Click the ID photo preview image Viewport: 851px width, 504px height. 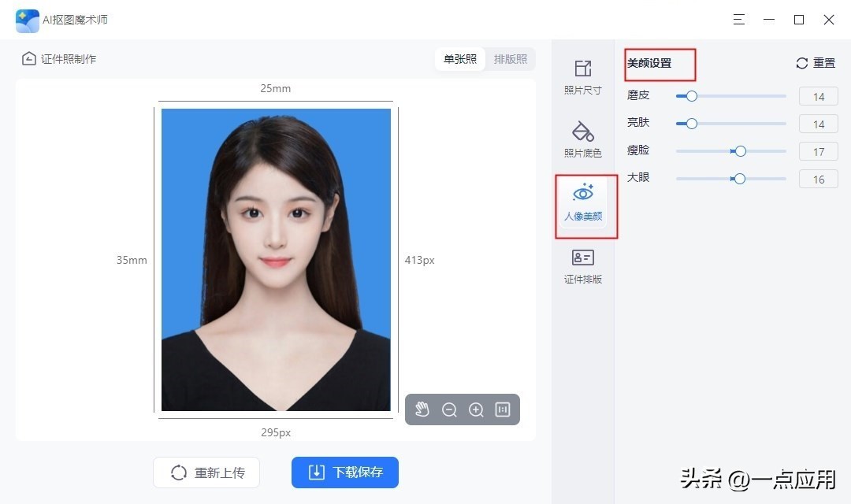tap(276, 260)
